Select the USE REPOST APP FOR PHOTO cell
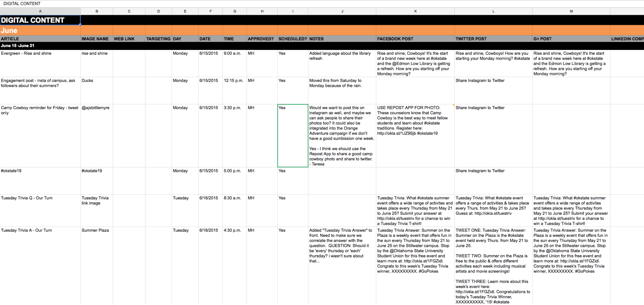Image resolution: width=644 pixels, height=305 pixels. 415,136
